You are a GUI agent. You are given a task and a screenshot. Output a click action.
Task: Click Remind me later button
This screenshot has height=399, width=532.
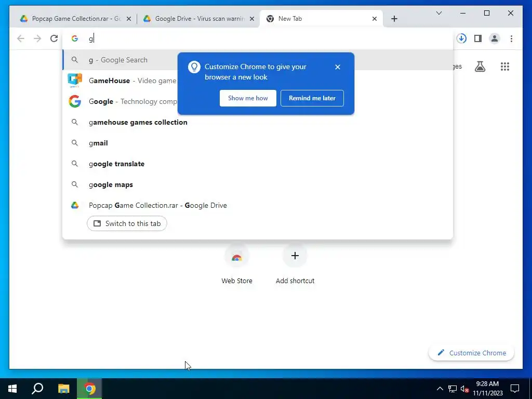pyautogui.click(x=312, y=98)
